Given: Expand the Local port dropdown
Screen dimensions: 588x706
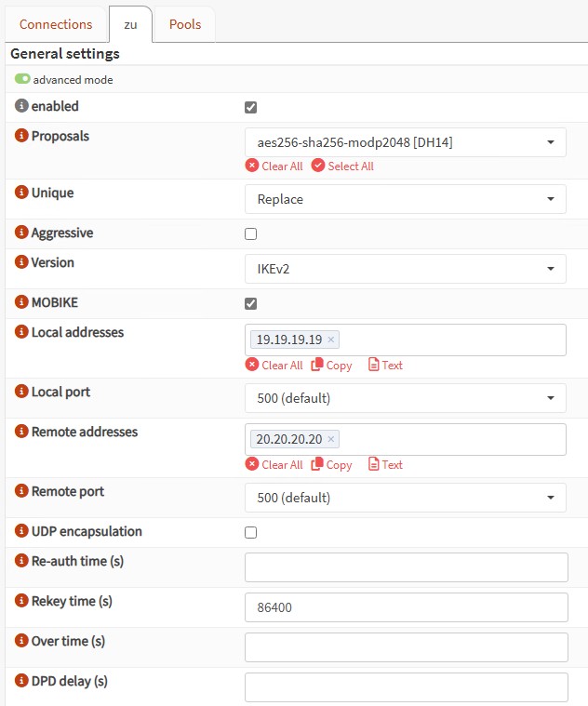Looking at the screenshot, I should 405,398.
